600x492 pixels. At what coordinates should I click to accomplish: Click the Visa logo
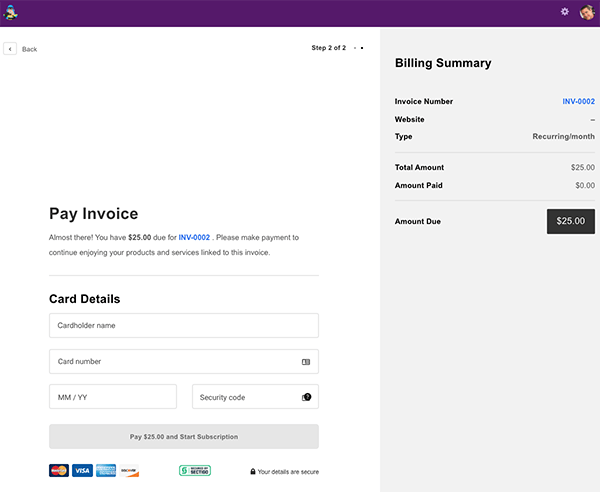[82, 471]
